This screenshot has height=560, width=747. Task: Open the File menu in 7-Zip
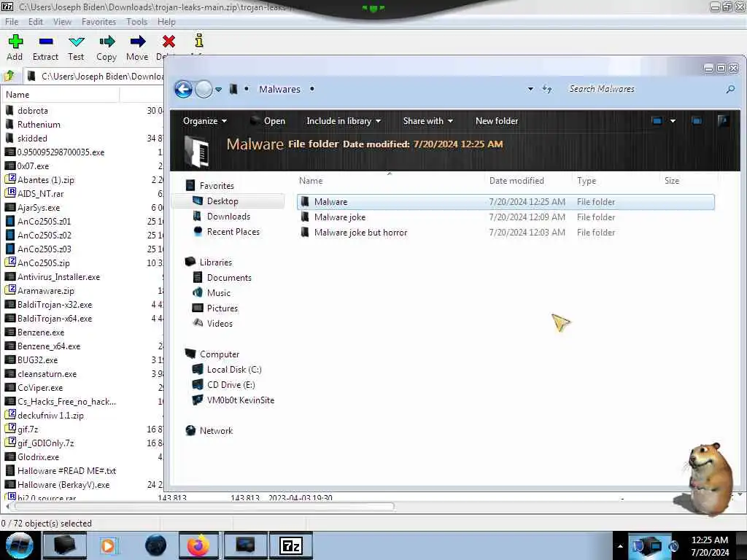(x=12, y=22)
